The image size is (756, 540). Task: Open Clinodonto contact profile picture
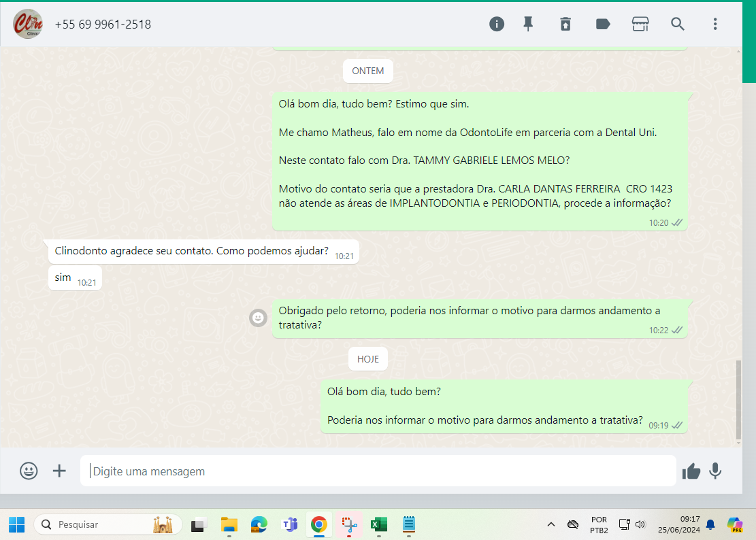[28, 24]
